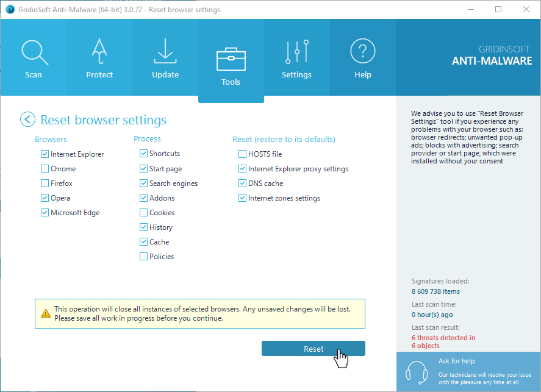Click the Protect umbrella icon
Image resolution: width=541 pixels, height=392 pixels.
pos(99,53)
